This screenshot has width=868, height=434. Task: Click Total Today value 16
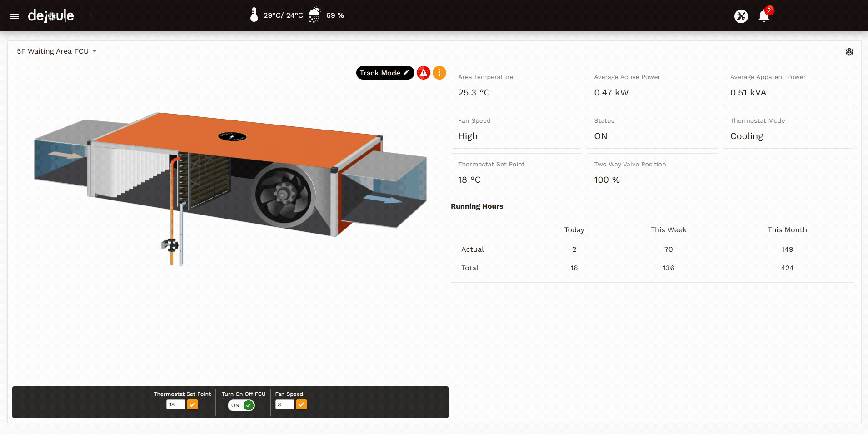click(x=574, y=268)
